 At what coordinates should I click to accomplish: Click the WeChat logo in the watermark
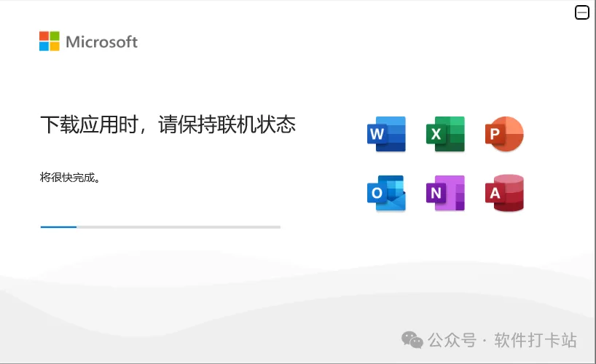pyautogui.click(x=412, y=340)
